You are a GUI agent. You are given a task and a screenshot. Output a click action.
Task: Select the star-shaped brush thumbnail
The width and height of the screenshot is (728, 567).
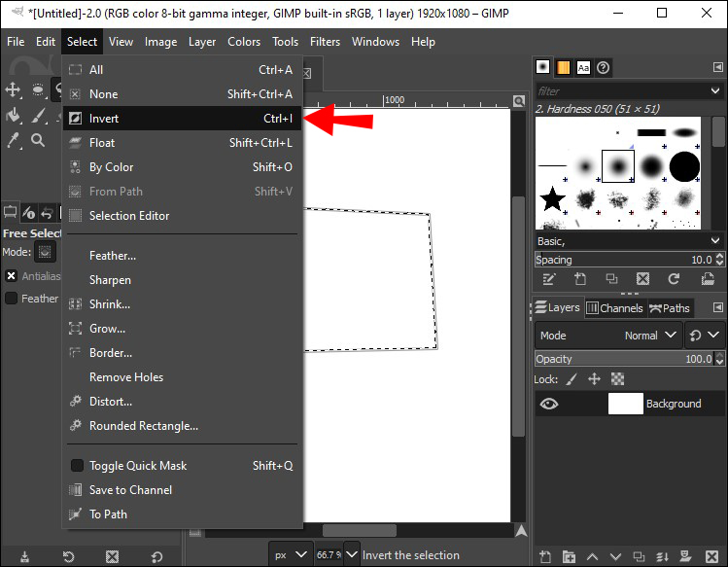coord(552,199)
